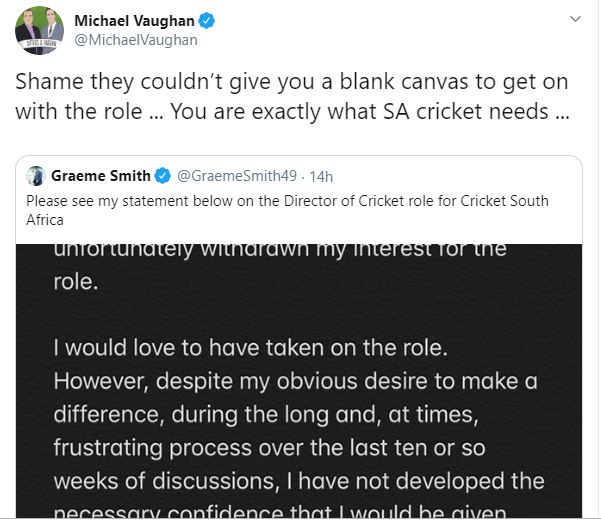
Task: Click the 14h timestamp
Action: coord(322,176)
